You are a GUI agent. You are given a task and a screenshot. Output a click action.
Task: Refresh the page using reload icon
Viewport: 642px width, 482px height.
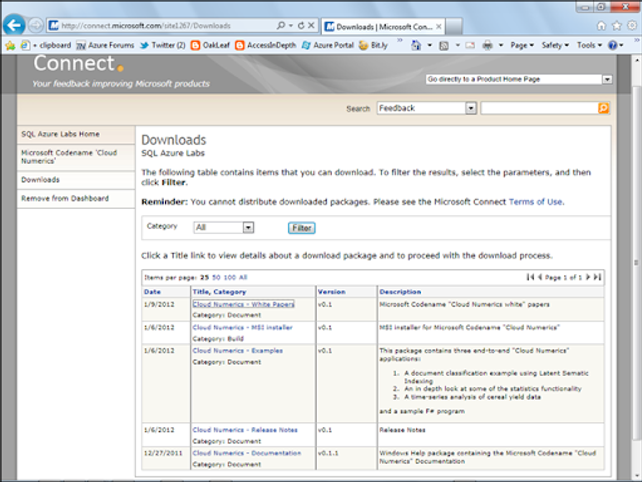301,25
